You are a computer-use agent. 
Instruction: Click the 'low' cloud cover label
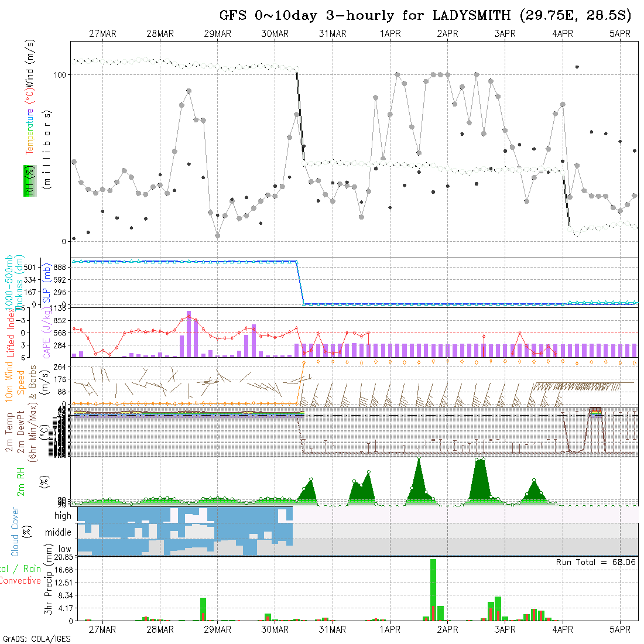64,549
